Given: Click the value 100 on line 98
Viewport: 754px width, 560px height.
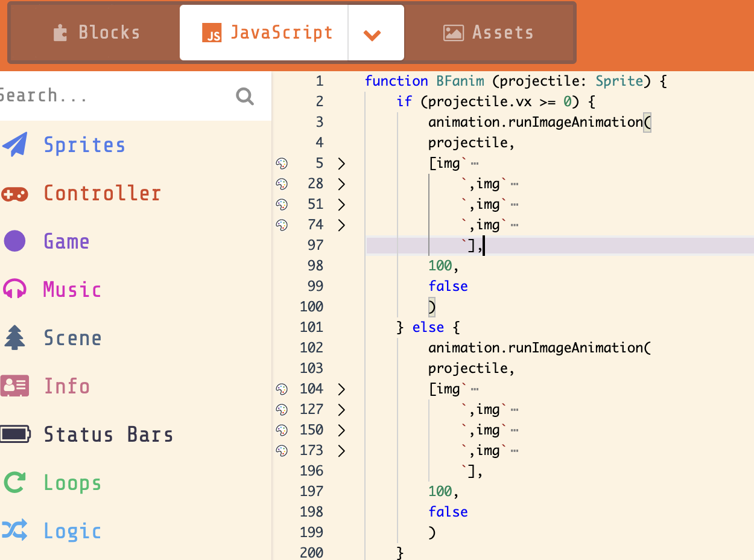Looking at the screenshot, I should pyautogui.click(x=440, y=266).
